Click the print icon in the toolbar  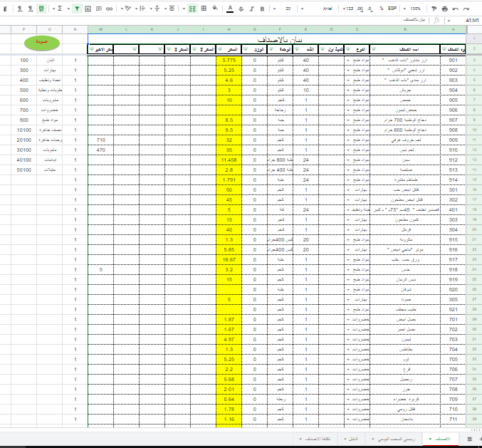click(x=444, y=9)
